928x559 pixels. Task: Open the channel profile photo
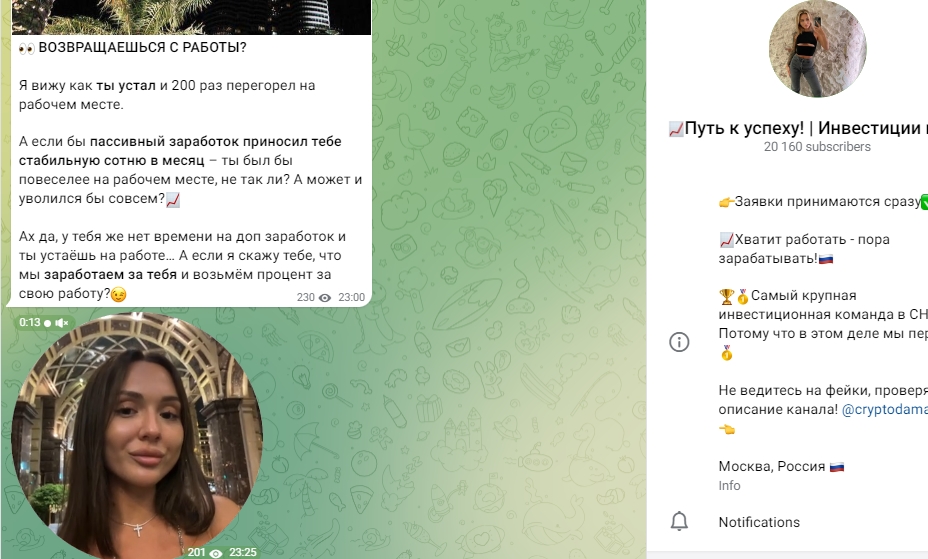(x=817, y=48)
